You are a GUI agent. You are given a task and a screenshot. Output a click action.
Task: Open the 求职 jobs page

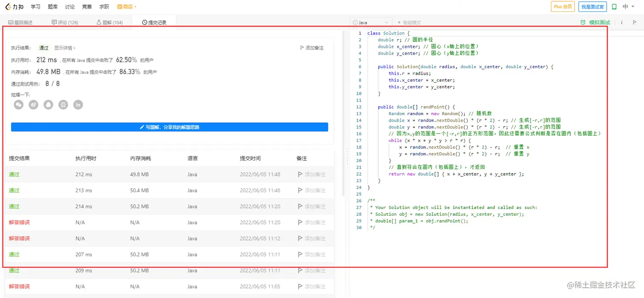pyautogui.click(x=104, y=7)
